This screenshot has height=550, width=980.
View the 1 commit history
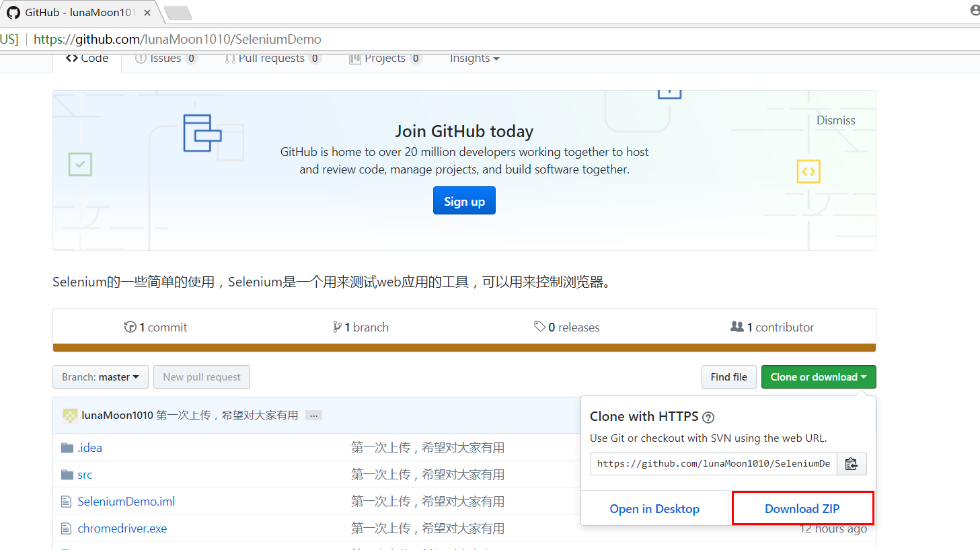(155, 327)
